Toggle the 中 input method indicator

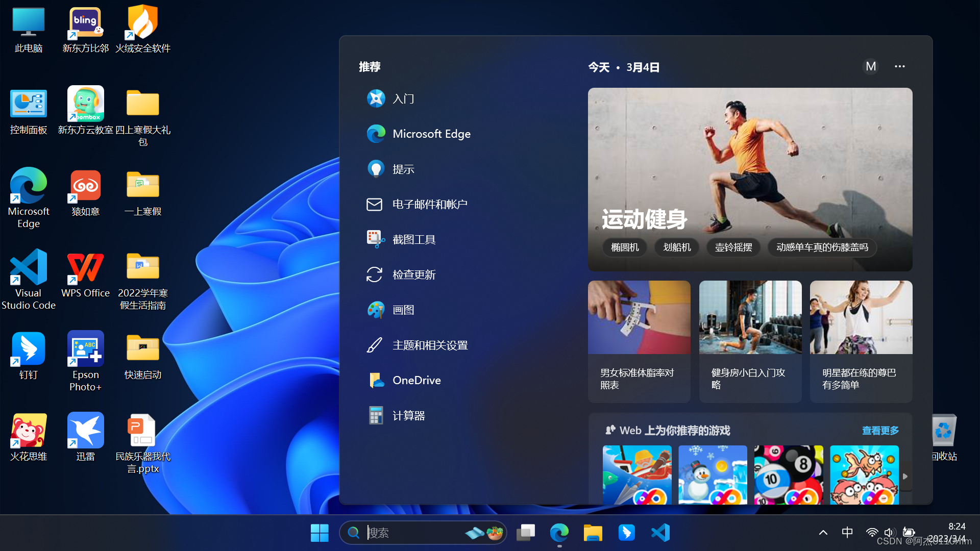pyautogui.click(x=847, y=533)
